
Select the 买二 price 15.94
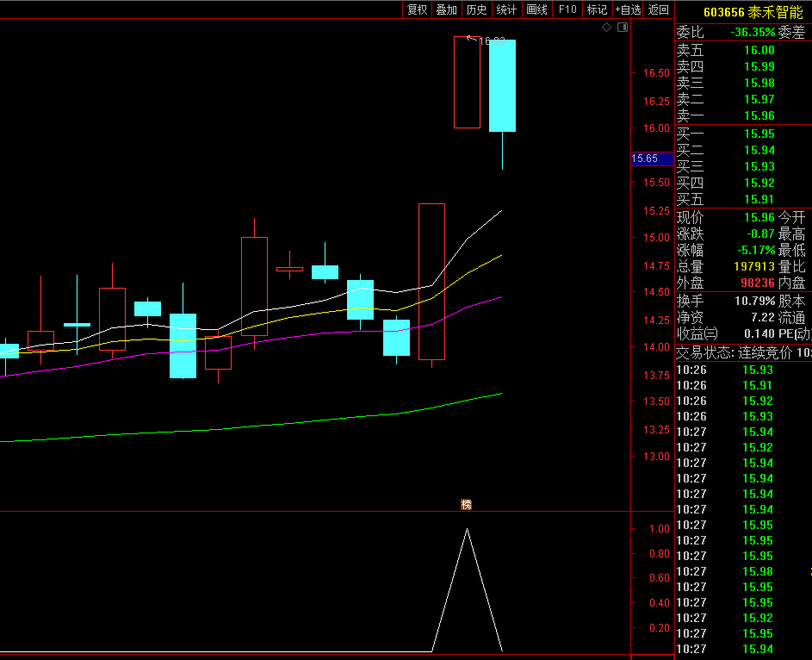(x=759, y=150)
